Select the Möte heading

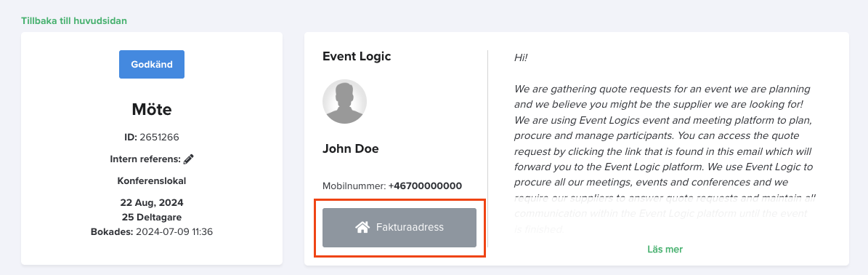(152, 109)
